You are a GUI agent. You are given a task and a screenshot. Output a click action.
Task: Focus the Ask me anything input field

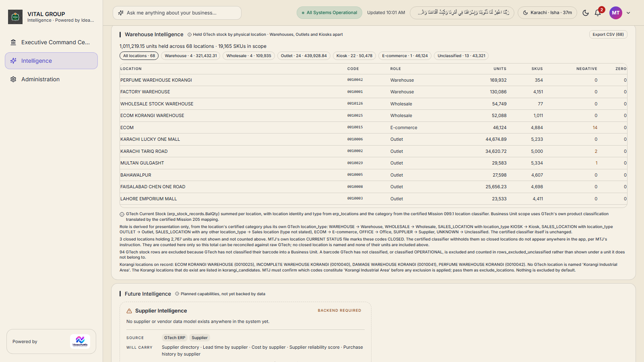pyautogui.click(x=177, y=13)
